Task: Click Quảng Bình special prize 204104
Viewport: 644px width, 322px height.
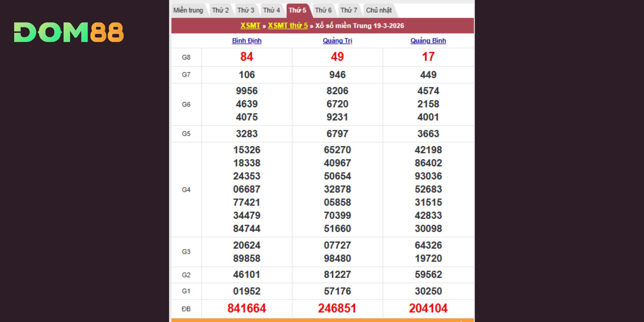Action: coord(428,308)
